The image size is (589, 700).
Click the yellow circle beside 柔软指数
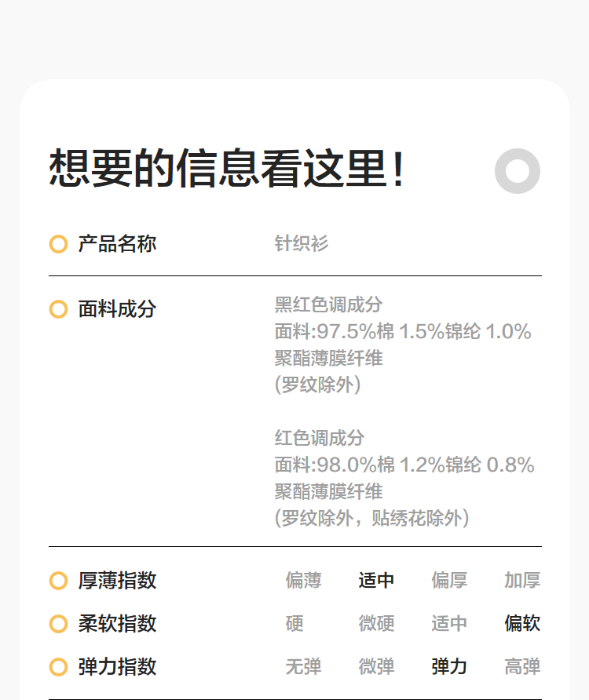pos(58,624)
